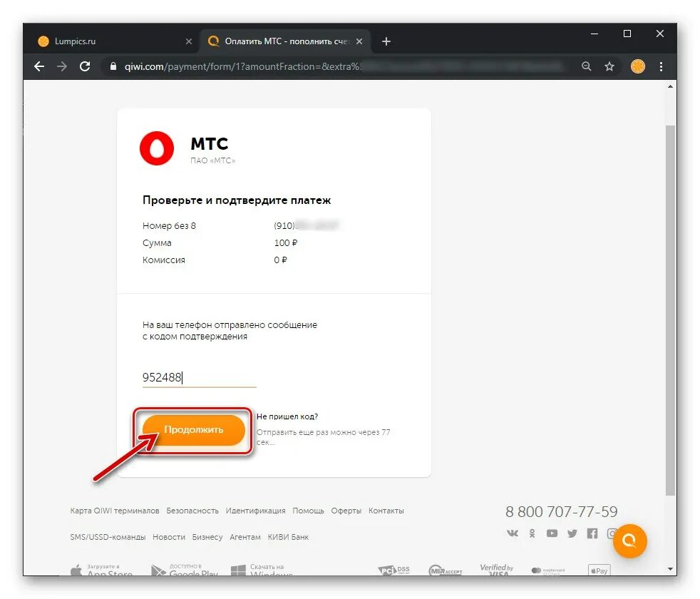Click the browser back arrow

click(39, 66)
